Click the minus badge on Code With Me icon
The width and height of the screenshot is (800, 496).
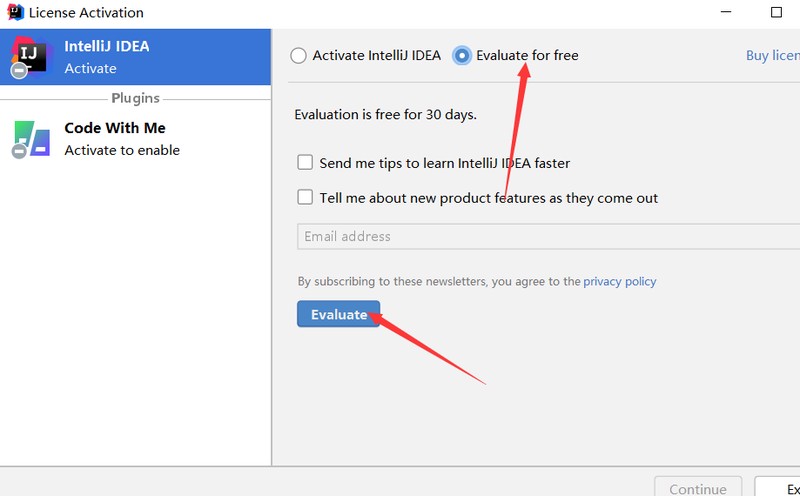coord(19,151)
